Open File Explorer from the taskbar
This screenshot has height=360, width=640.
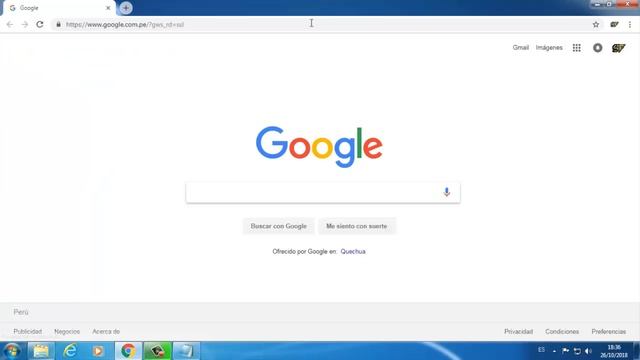(x=41, y=351)
